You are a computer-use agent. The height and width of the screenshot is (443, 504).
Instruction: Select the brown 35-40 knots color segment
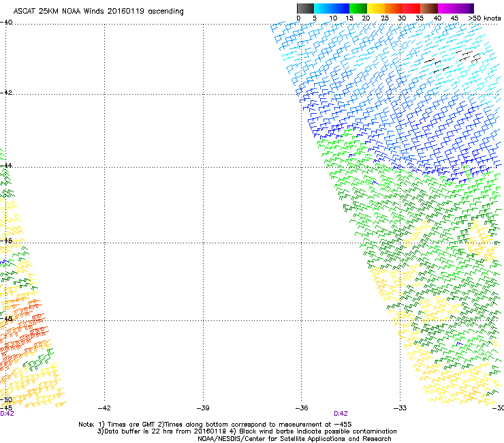tap(429, 8)
